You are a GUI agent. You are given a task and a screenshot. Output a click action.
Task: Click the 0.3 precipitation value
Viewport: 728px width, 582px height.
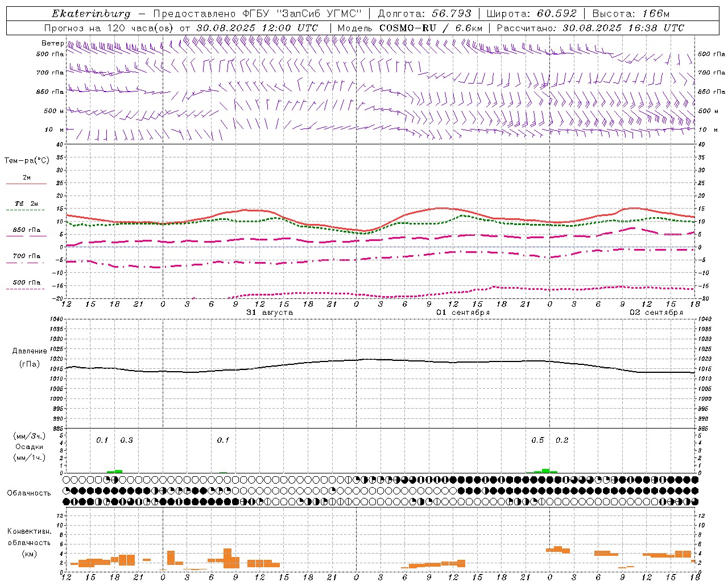(x=126, y=440)
